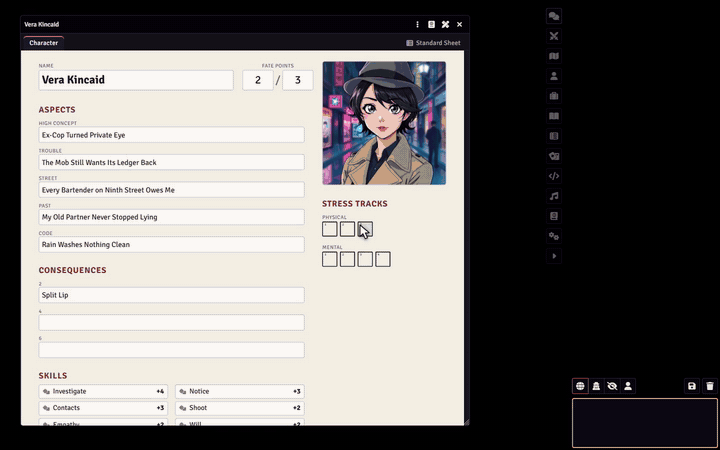This screenshot has width=720, height=450.
Task: Check the third Mental stress box
Action: (x=365, y=259)
